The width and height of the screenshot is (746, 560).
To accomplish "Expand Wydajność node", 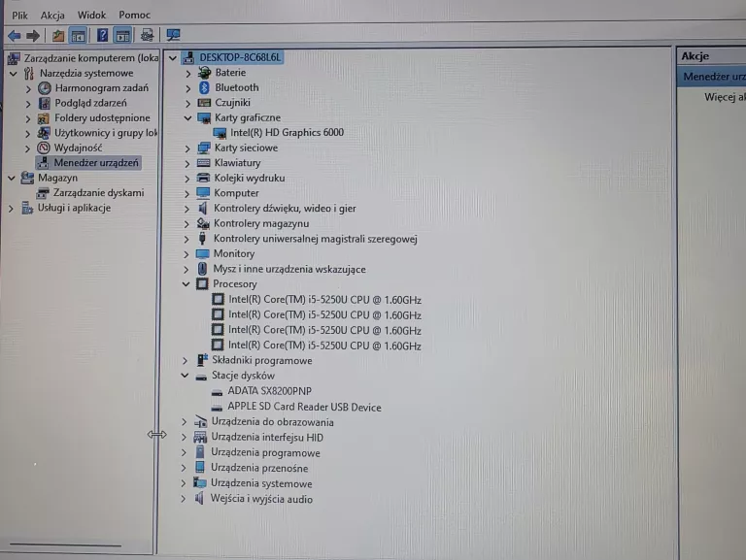I will (28, 148).
